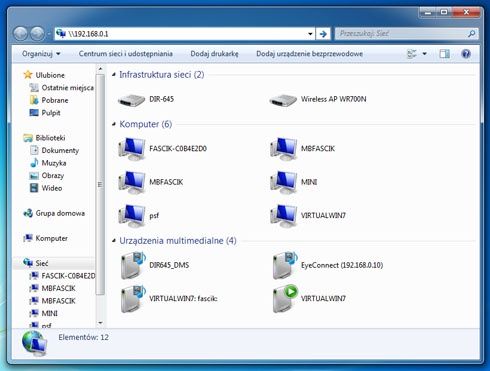Click the Go arrow beside address bar

[x=323, y=34]
